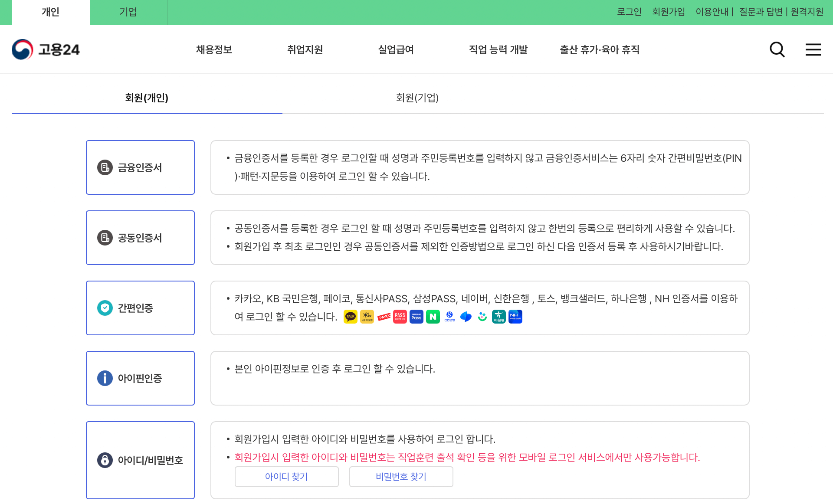This screenshot has height=504, width=833.
Task: Open site search with the magnifier icon
Action: pyautogui.click(x=777, y=49)
